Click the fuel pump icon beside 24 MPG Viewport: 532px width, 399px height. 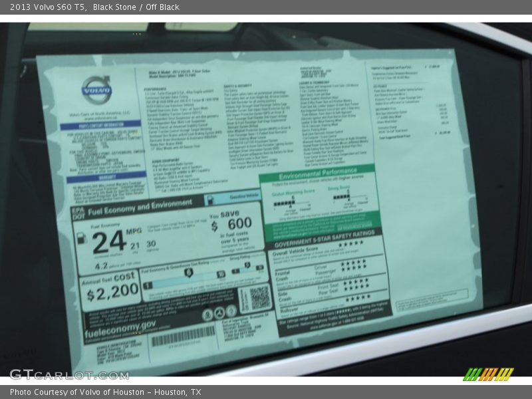(81, 238)
